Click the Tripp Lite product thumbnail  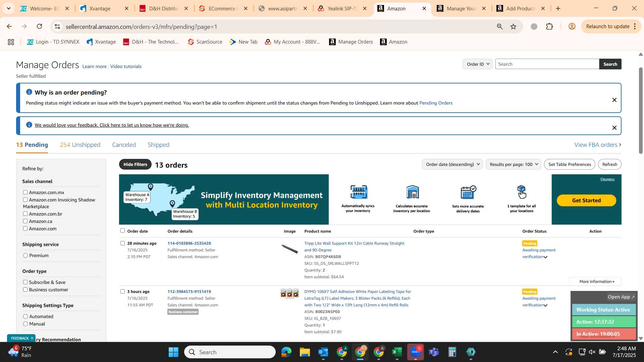click(x=289, y=249)
